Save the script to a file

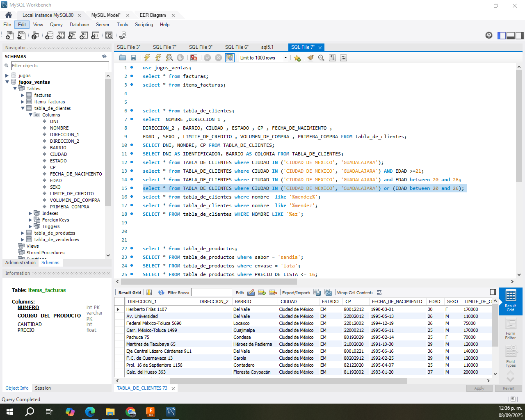click(x=133, y=58)
